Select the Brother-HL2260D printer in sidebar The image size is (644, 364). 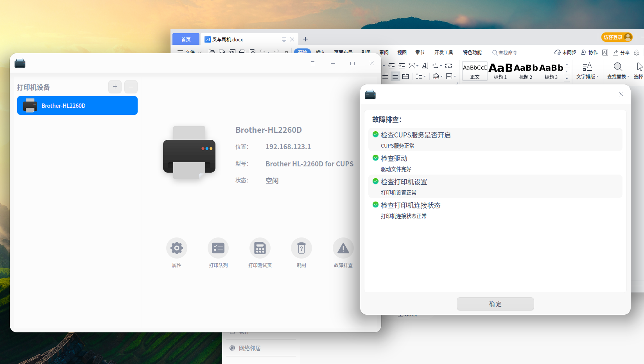pos(77,105)
